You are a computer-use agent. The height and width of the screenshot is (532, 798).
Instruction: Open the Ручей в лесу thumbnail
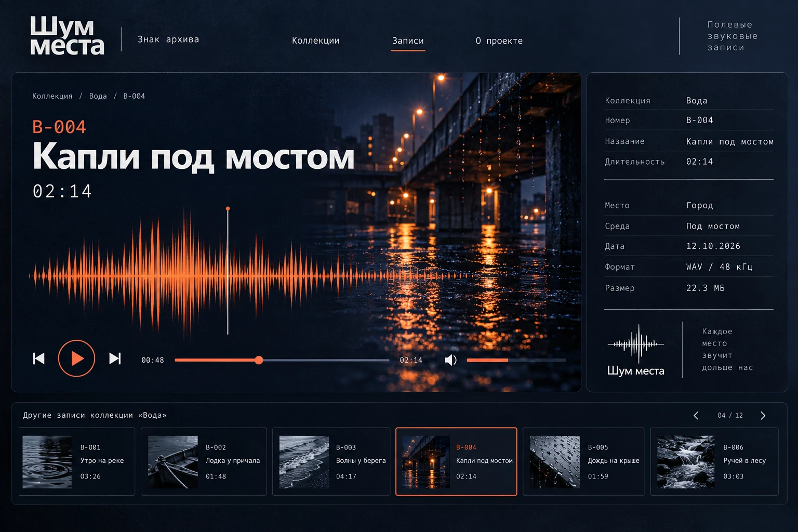point(686,462)
